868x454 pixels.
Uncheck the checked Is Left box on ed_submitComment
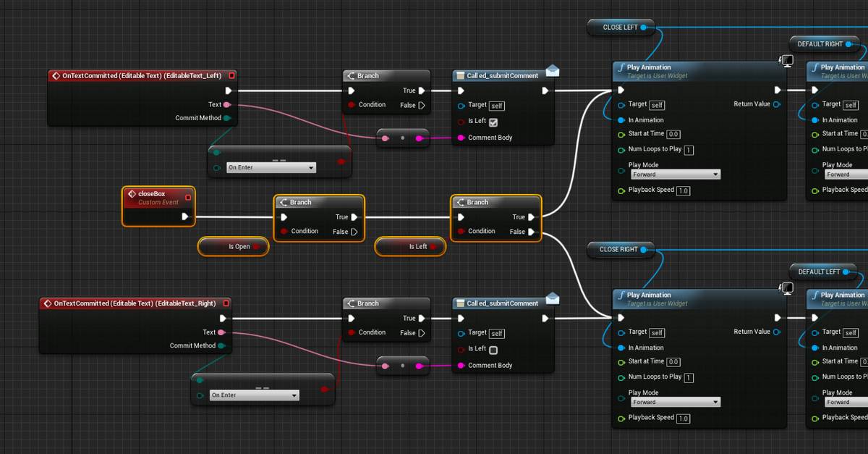(x=493, y=122)
